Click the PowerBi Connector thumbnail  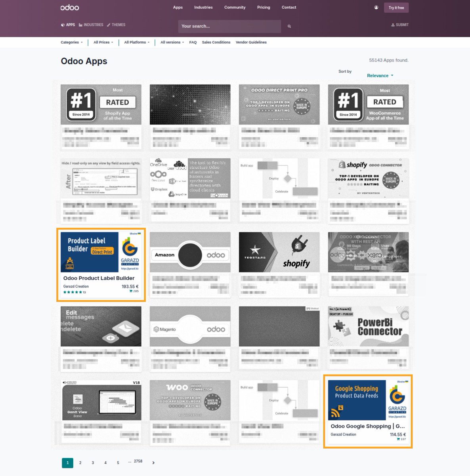click(x=368, y=326)
